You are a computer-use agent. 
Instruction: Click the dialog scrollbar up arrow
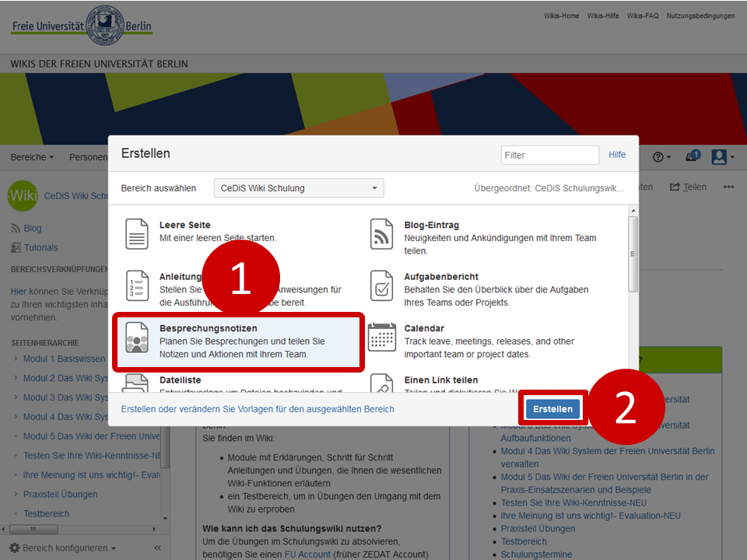click(633, 211)
